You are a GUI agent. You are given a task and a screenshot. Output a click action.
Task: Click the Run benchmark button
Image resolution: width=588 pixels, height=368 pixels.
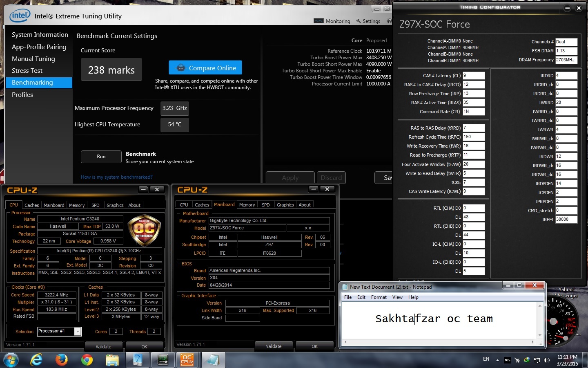tap(101, 157)
